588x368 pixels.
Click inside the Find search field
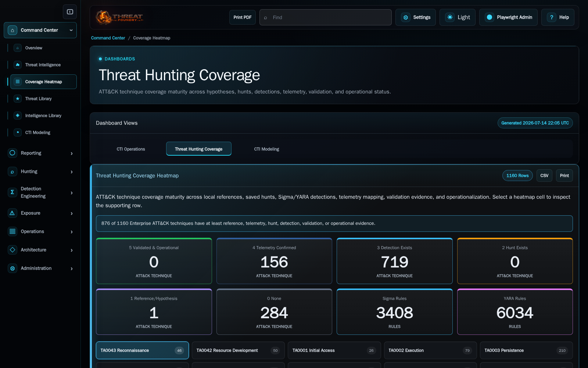coord(326,17)
